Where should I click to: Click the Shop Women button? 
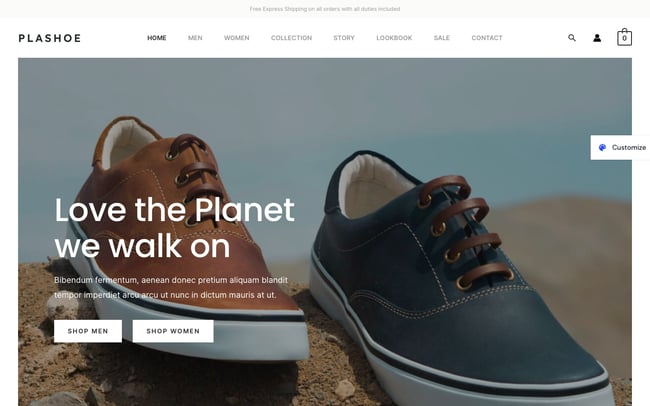click(173, 331)
